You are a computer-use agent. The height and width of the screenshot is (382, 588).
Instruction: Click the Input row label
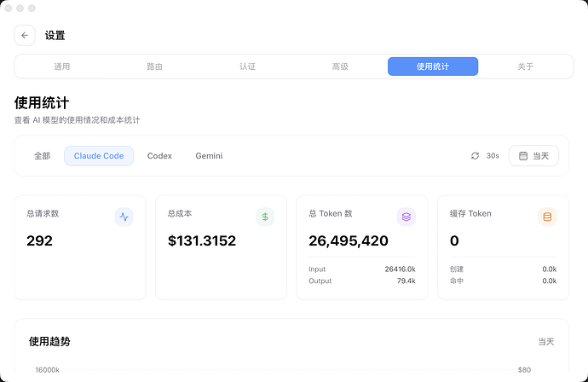(317, 269)
